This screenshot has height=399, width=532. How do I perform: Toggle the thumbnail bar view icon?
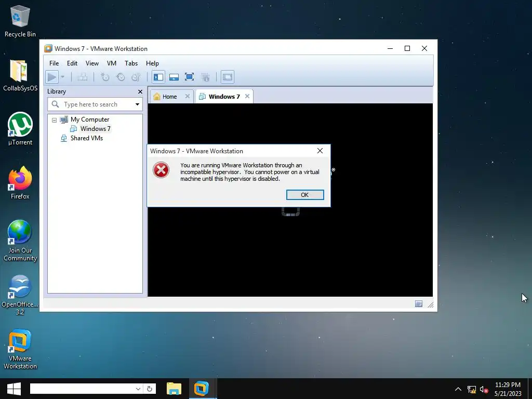tap(174, 77)
